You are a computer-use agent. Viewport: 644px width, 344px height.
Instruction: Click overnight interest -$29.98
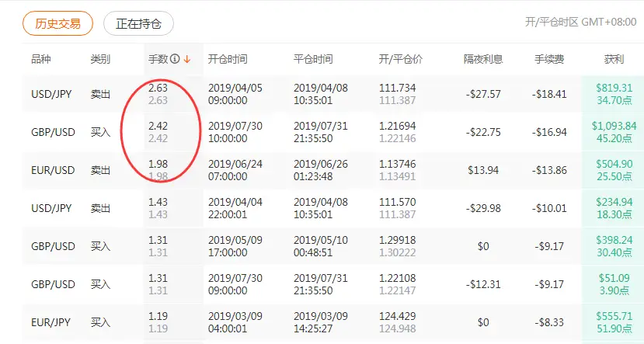pyautogui.click(x=483, y=208)
